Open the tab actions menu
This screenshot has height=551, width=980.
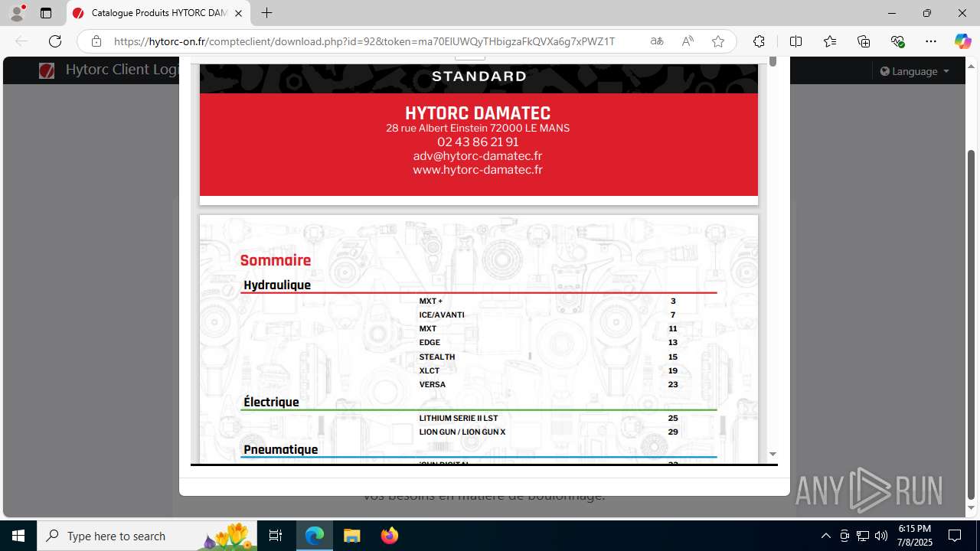coord(46,13)
